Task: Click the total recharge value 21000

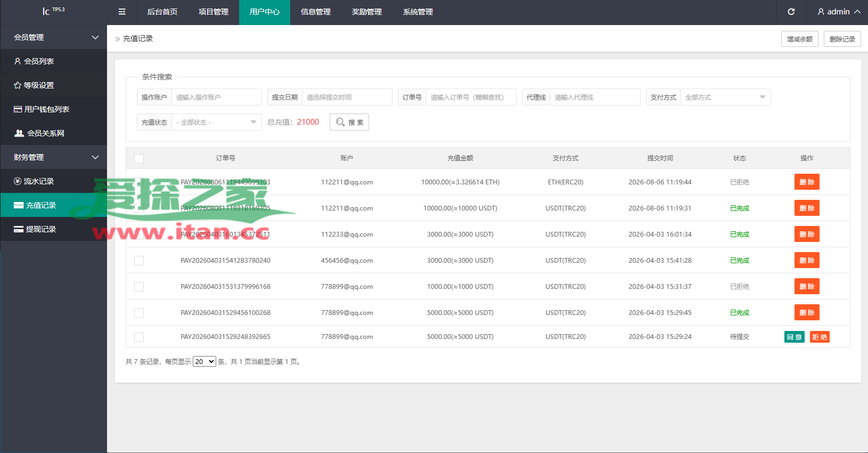Action: click(308, 122)
